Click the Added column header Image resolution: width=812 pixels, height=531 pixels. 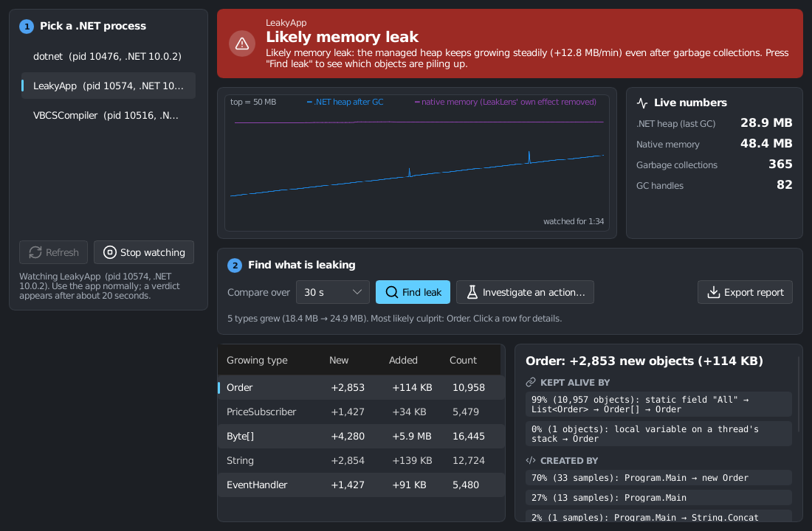click(403, 360)
